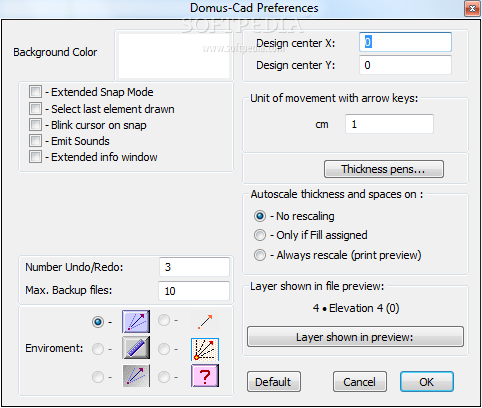Click the pink question mark environment icon

click(205, 376)
